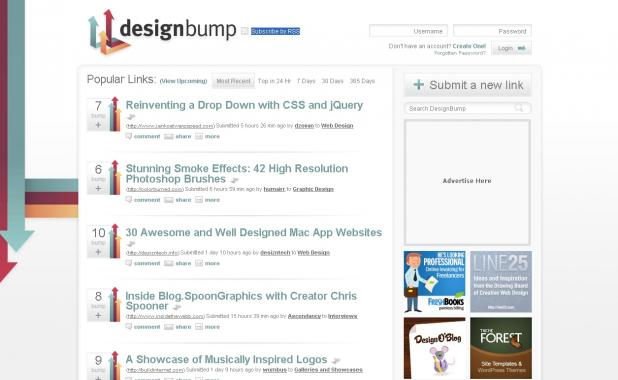Click external arrow icon after Musically Inspired Logos

(x=335, y=361)
